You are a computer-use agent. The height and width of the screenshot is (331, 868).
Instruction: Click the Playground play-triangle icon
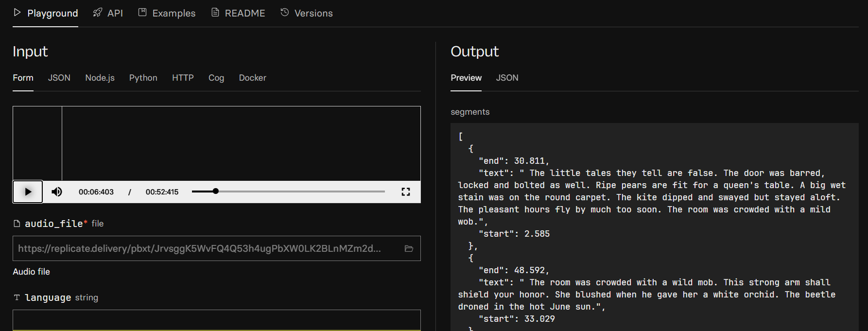pyautogui.click(x=17, y=12)
